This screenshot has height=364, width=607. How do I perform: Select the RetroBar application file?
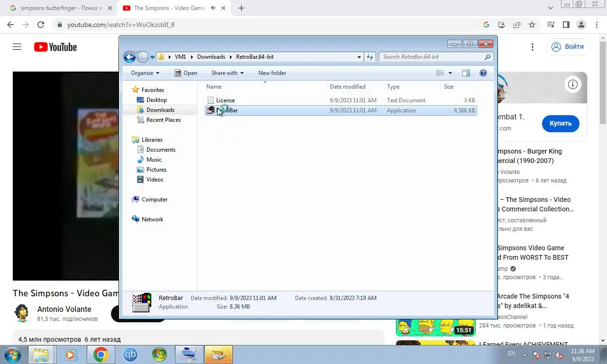[x=340, y=110]
